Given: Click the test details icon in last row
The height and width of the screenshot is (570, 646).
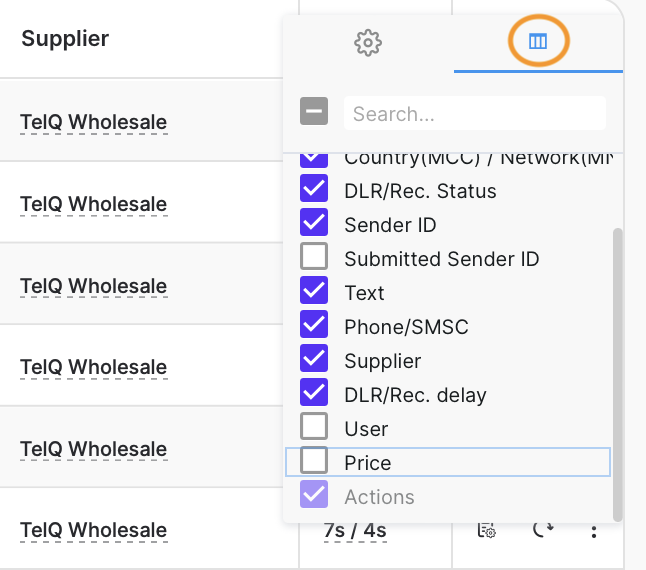Looking at the screenshot, I should [x=487, y=530].
